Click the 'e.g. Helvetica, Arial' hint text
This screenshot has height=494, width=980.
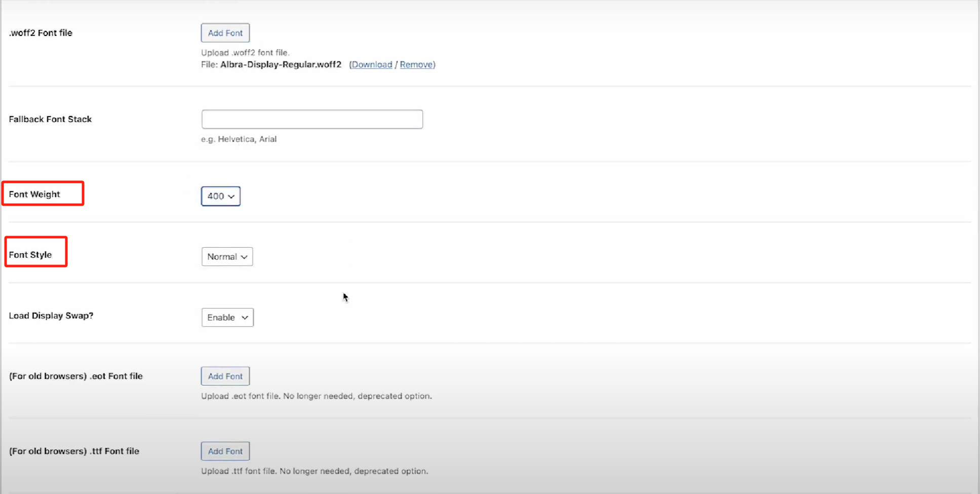239,139
